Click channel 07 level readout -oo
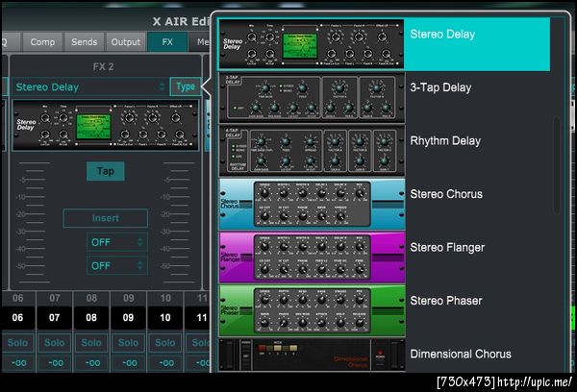Image resolution: width=577 pixels, height=392 pixels. click(x=55, y=363)
